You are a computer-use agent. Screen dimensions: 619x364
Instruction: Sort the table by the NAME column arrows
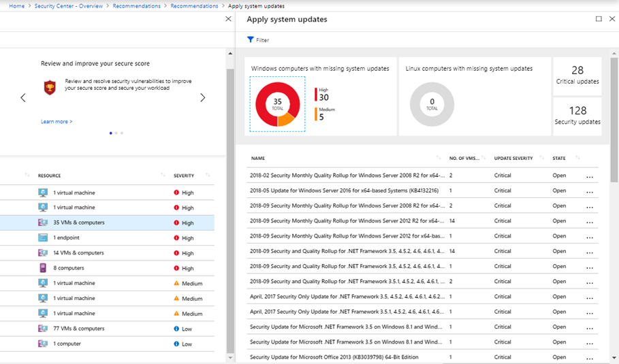[x=438, y=158]
